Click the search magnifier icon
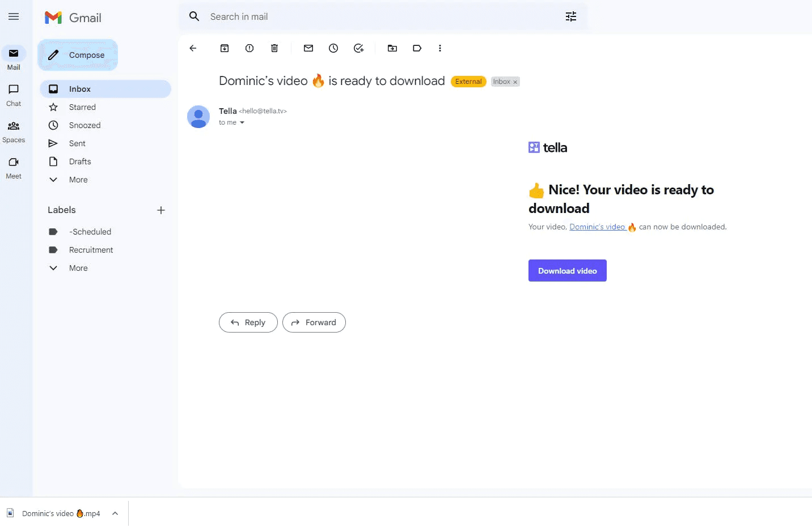The image size is (812, 528). point(194,16)
